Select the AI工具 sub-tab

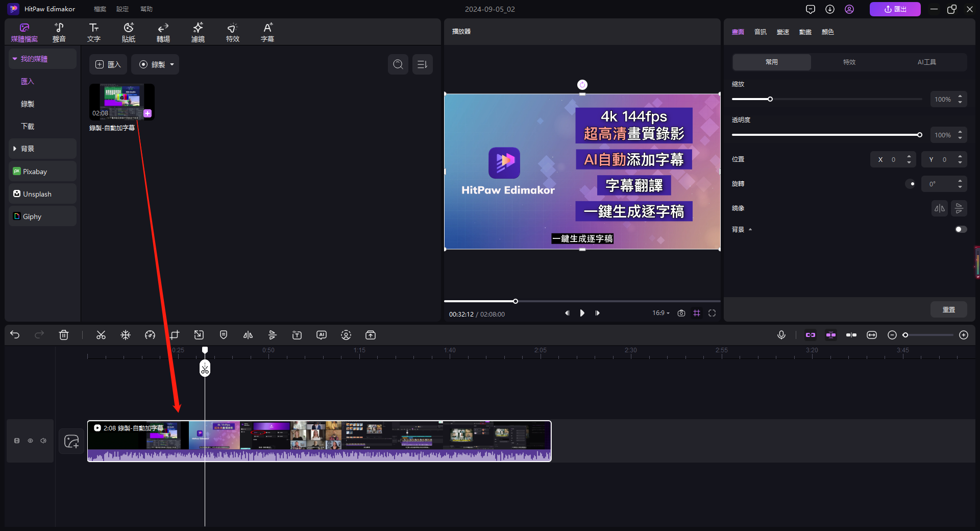927,62
